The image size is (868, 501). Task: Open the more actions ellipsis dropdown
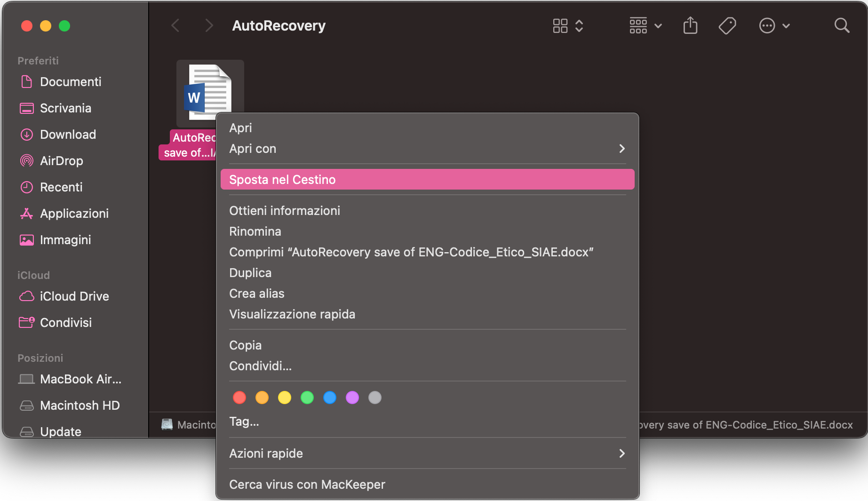(x=774, y=25)
